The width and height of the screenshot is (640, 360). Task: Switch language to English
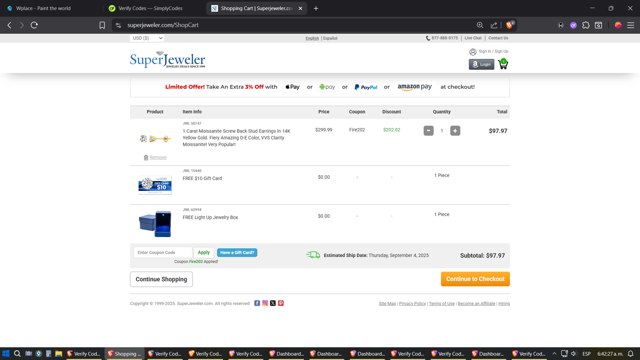pos(312,38)
